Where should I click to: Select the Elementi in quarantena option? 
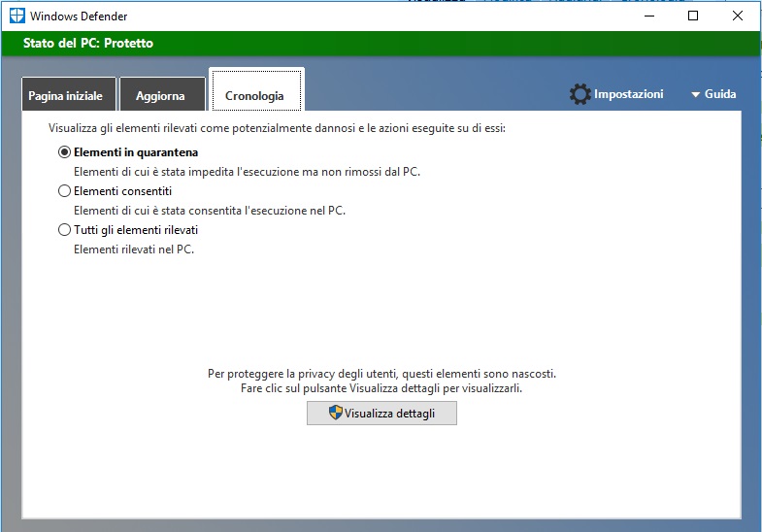(65, 152)
